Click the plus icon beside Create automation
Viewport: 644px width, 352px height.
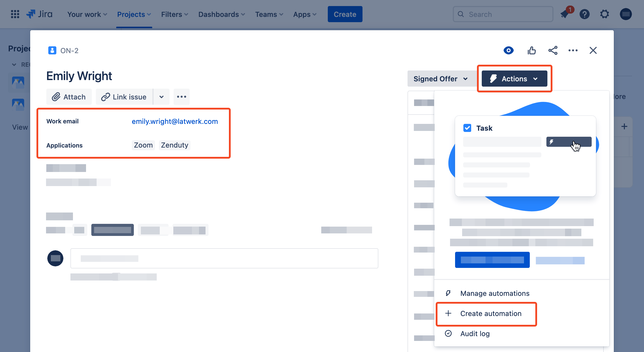click(x=448, y=313)
